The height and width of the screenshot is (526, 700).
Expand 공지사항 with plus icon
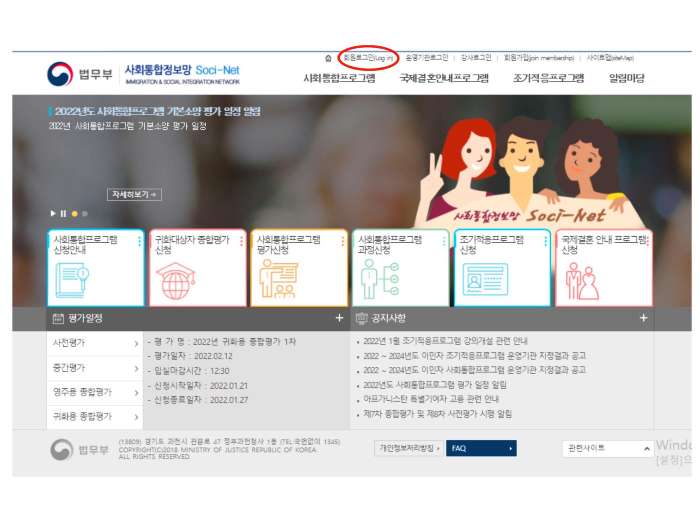pos(643,318)
